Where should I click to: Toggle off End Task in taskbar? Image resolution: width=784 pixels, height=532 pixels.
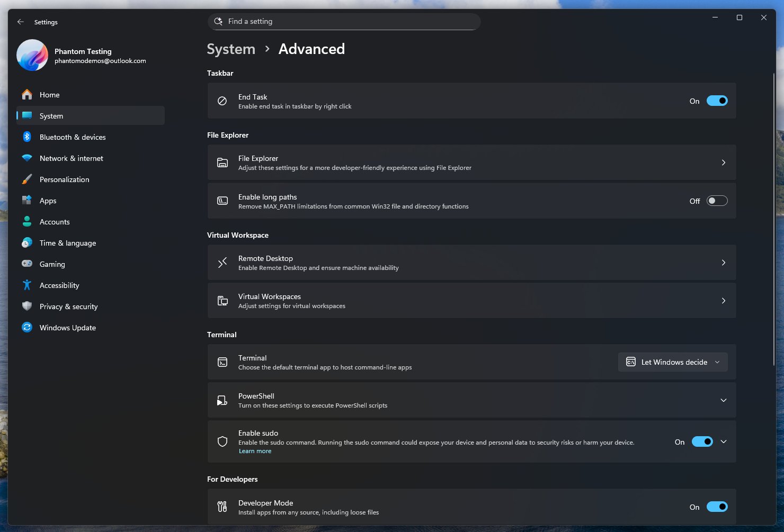point(717,101)
